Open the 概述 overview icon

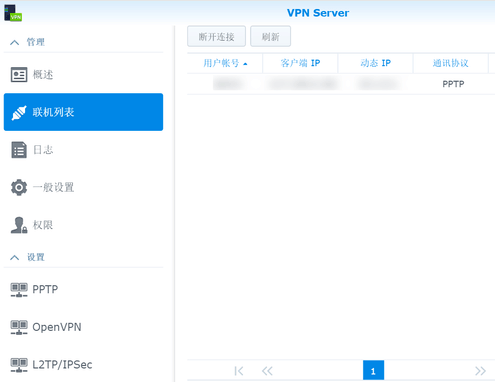point(19,74)
